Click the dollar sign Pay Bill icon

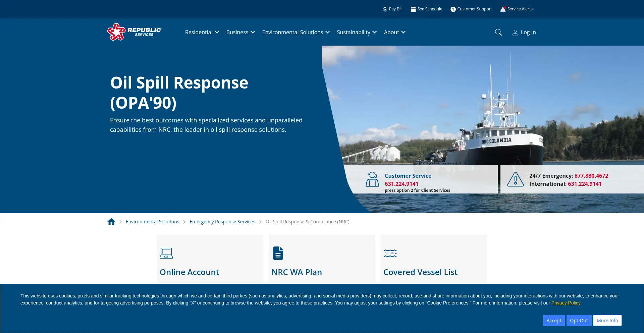pos(385,9)
